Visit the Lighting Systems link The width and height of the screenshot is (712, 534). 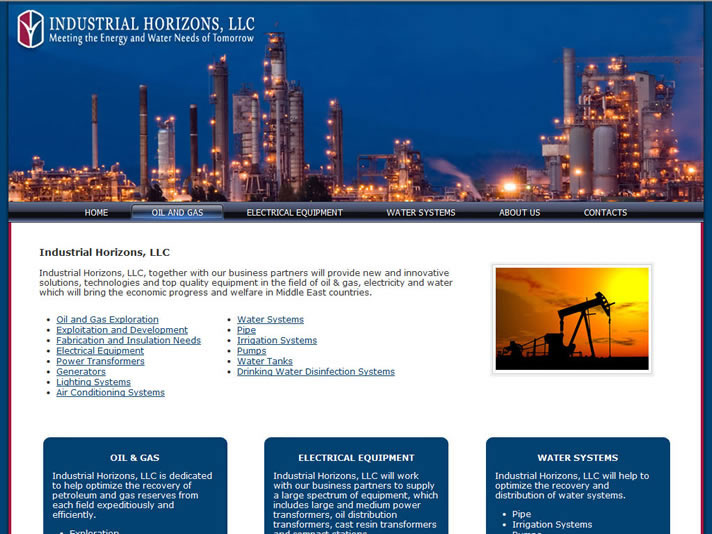tap(93, 382)
